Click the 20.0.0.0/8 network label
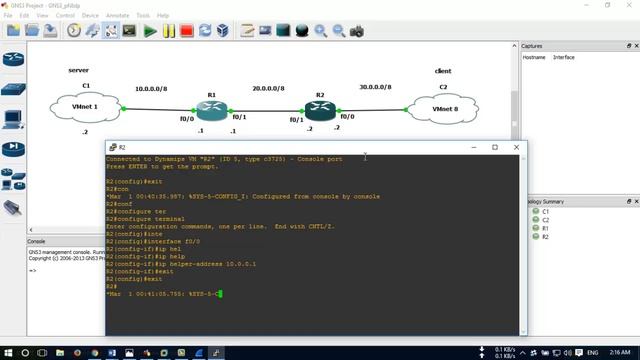The width and height of the screenshot is (640, 360). tap(268, 88)
